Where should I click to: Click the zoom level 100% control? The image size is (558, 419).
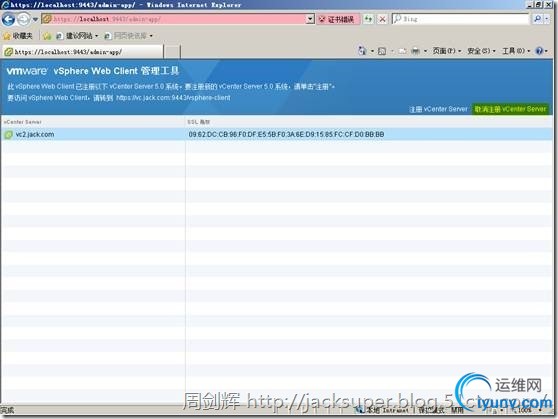point(526,410)
